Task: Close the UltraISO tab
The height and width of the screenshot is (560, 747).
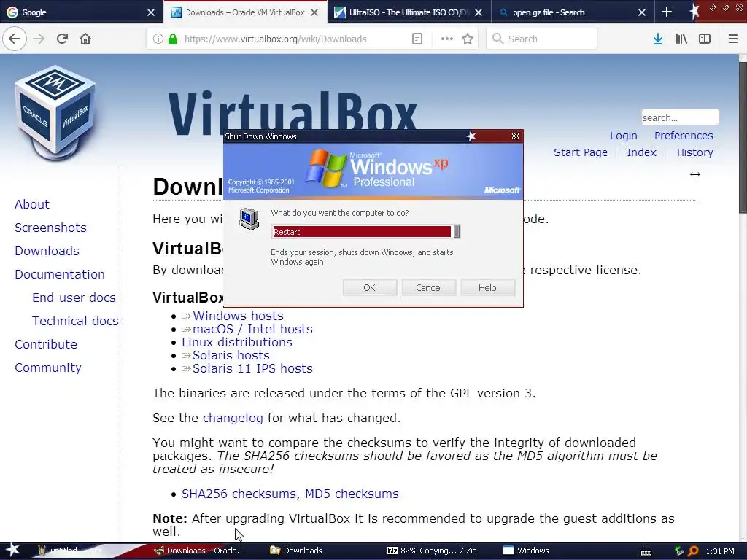Action: pyautogui.click(x=479, y=12)
